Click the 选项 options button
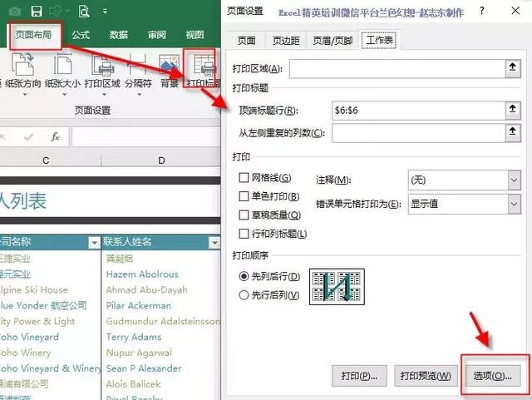This screenshot has height=400, width=532. [491, 375]
